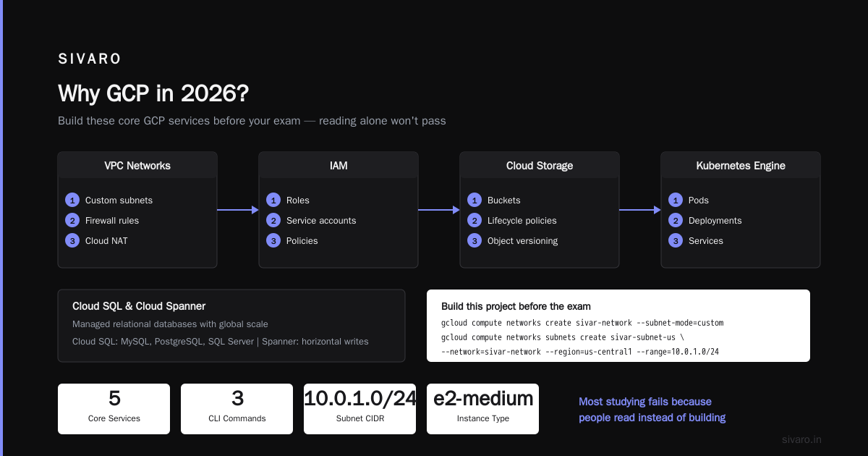Screen dimensions: 868x456
Task: Select the "Custom subnets" item
Action: (119, 200)
